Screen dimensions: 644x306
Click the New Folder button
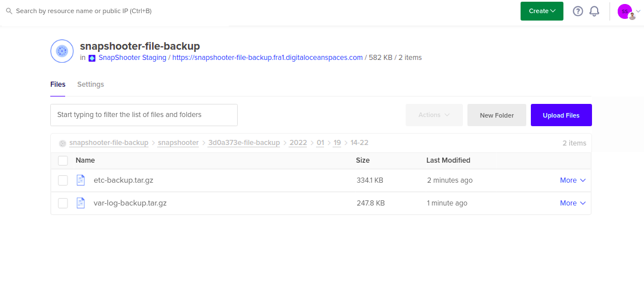497,115
